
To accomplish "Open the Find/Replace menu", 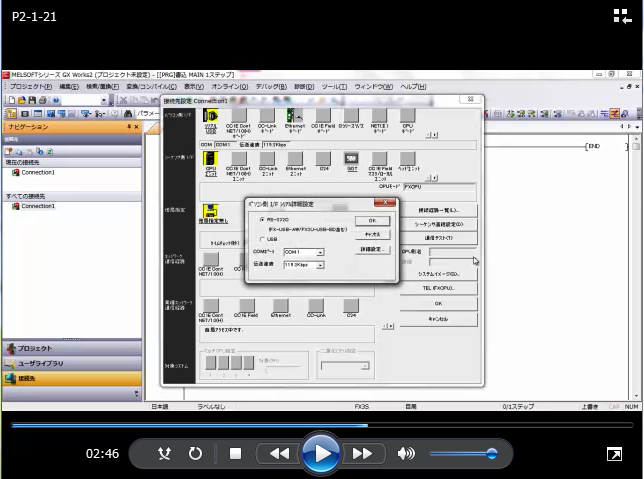I will click(103, 87).
